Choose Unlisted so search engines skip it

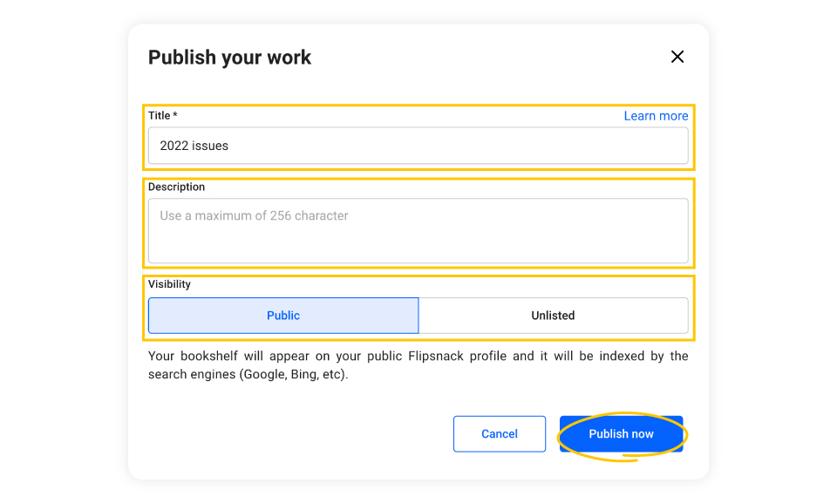(553, 315)
